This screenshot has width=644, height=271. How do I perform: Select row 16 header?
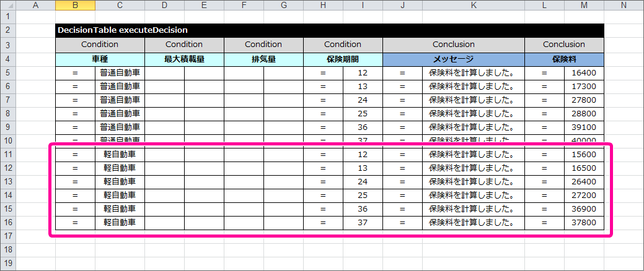tap(7, 223)
